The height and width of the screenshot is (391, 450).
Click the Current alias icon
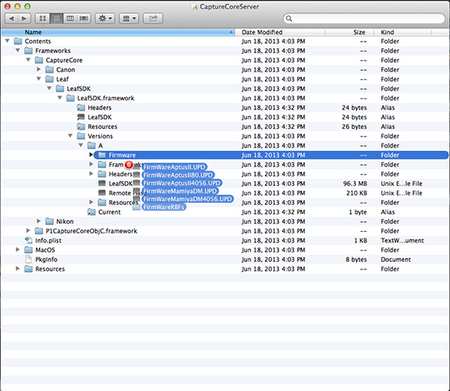[92, 212]
